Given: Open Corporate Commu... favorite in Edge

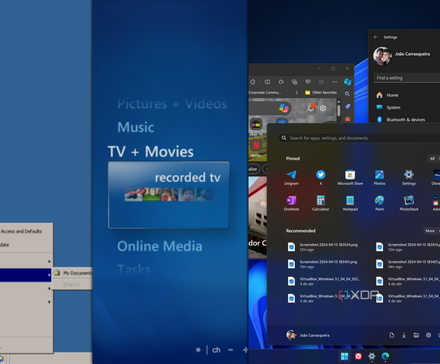Looking at the screenshot, I should [x=265, y=92].
